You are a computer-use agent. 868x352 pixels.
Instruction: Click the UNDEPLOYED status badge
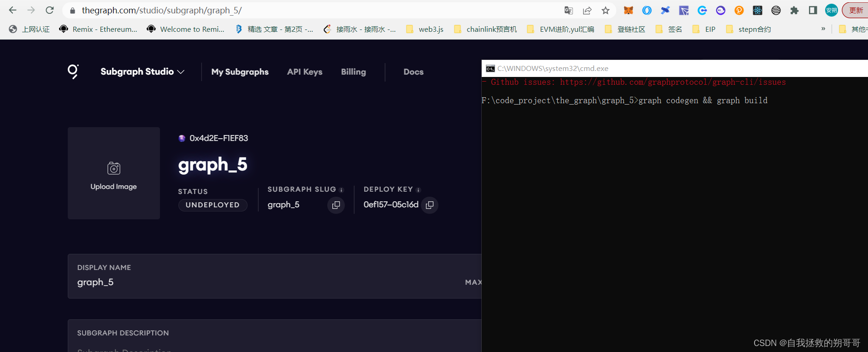tap(213, 205)
